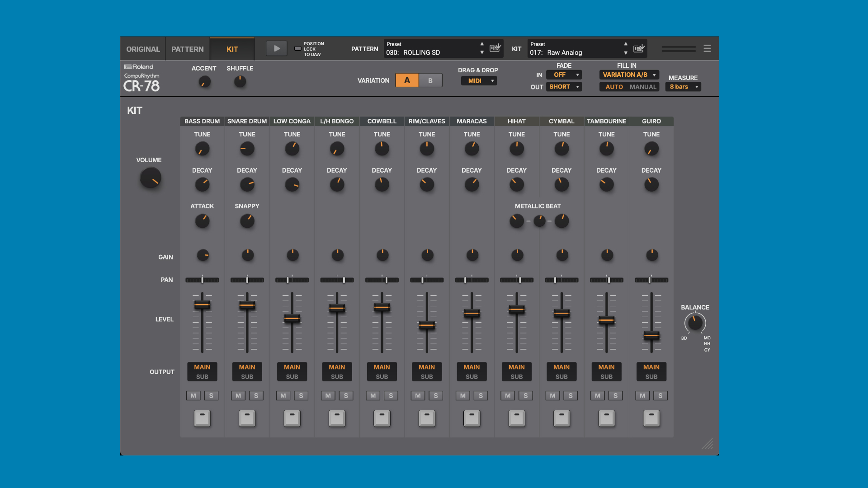Click the Balance knob
Image resolution: width=868 pixels, height=488 pixels.
pyautogui.click(x=695, y=323)
